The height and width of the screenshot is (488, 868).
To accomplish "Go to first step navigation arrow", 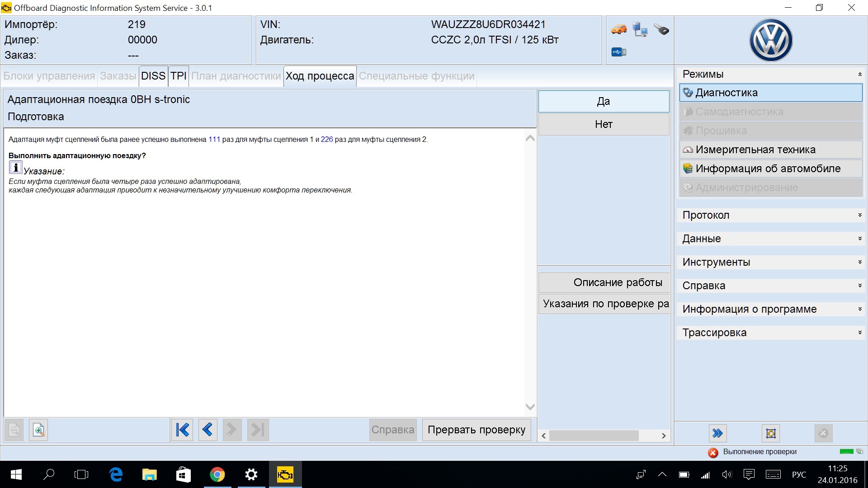I will 182,430.
